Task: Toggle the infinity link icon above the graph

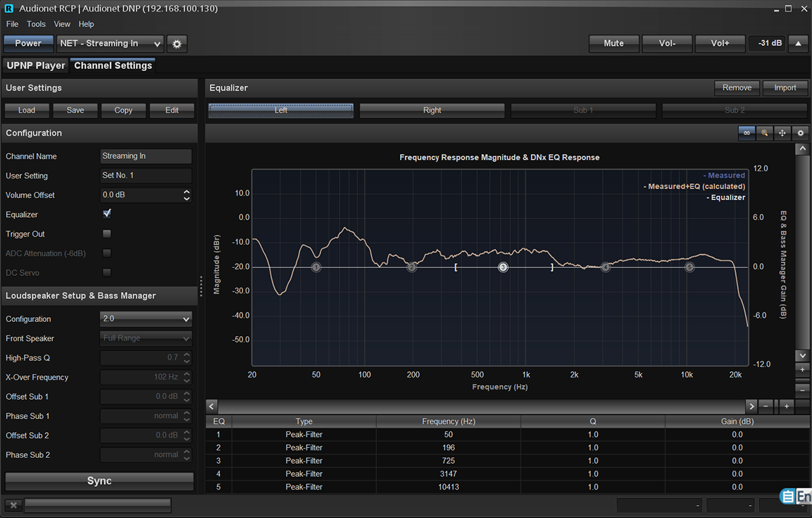Action: click(747, 133)
